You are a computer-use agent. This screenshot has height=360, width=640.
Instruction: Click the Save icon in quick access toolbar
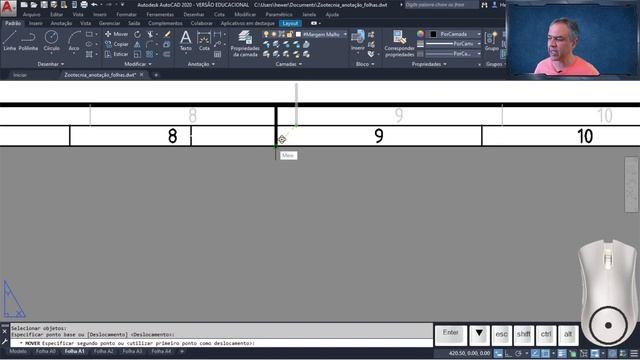(44, 5)
